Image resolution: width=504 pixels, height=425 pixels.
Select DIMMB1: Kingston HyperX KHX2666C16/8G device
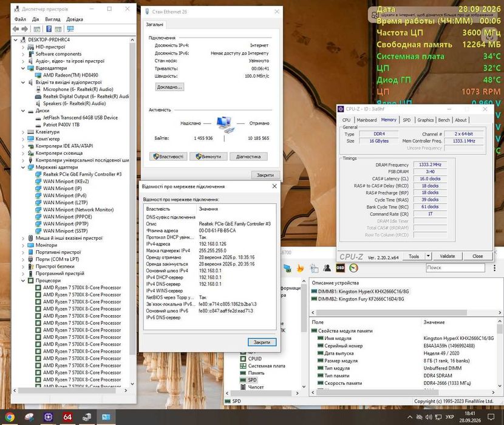[363, 291]
